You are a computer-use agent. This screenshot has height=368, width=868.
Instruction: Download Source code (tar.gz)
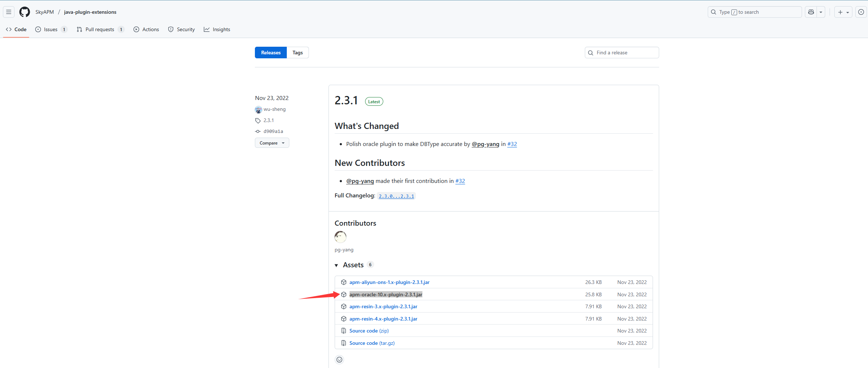coord(372,343)
